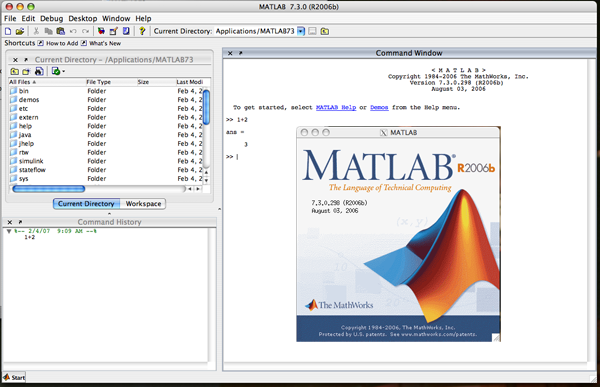
Task: Undock the Current Directory panel
Action: (26, 60)
